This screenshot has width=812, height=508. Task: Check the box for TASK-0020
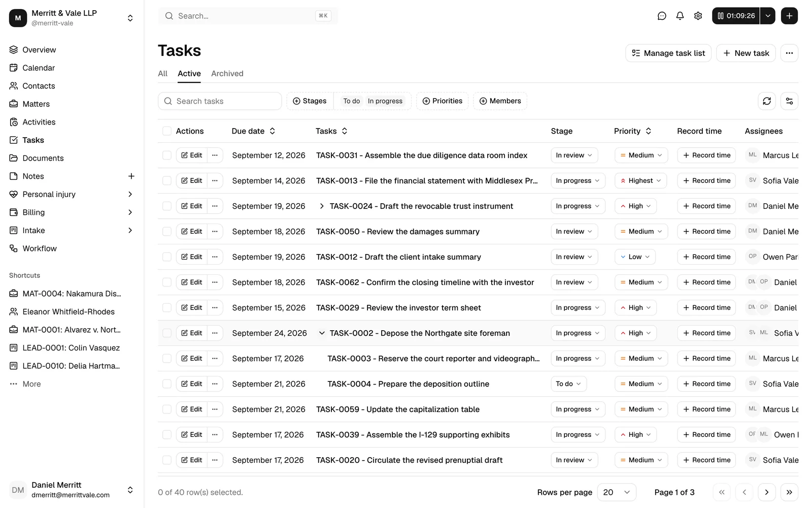point(167,460)
